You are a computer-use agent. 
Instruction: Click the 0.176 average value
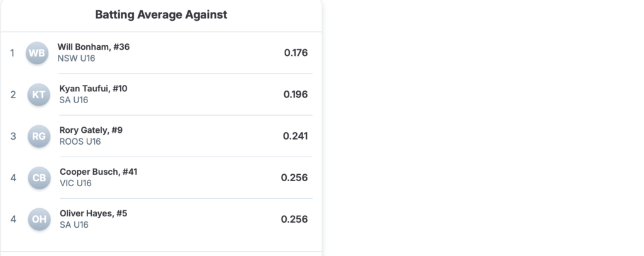click(x=296, y=53)
